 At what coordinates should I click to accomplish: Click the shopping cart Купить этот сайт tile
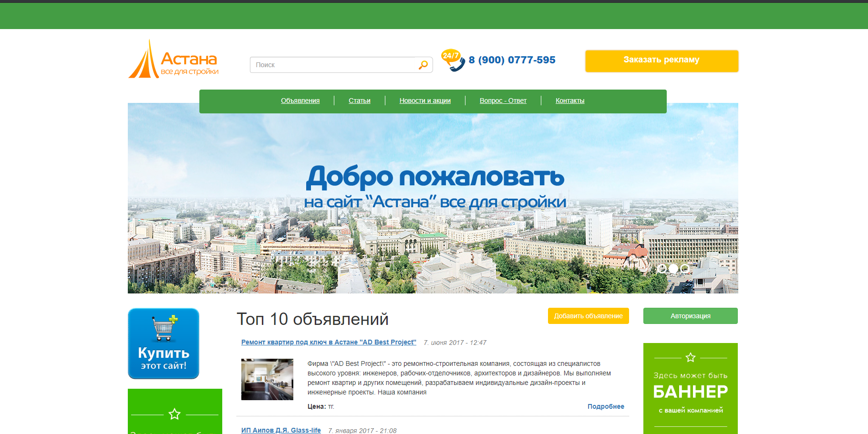click(x=164, y=343)
